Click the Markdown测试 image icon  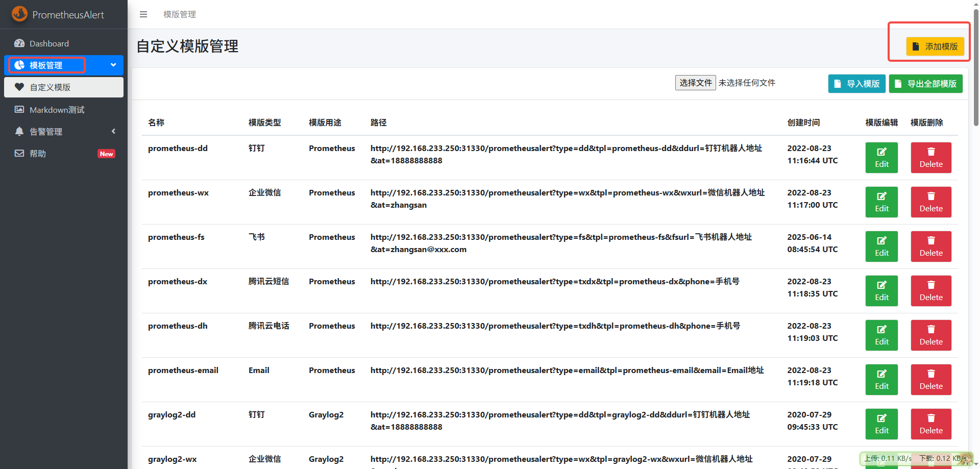19,110
